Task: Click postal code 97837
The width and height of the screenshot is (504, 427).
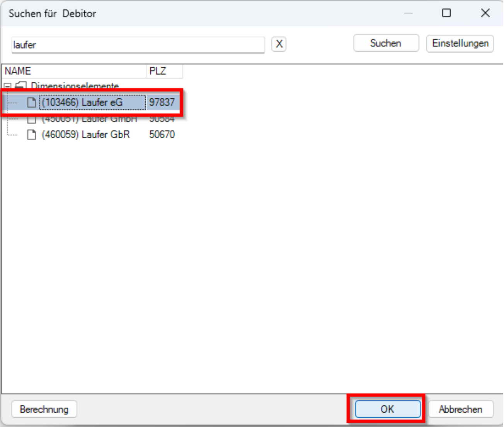Action: click(162, 102)
